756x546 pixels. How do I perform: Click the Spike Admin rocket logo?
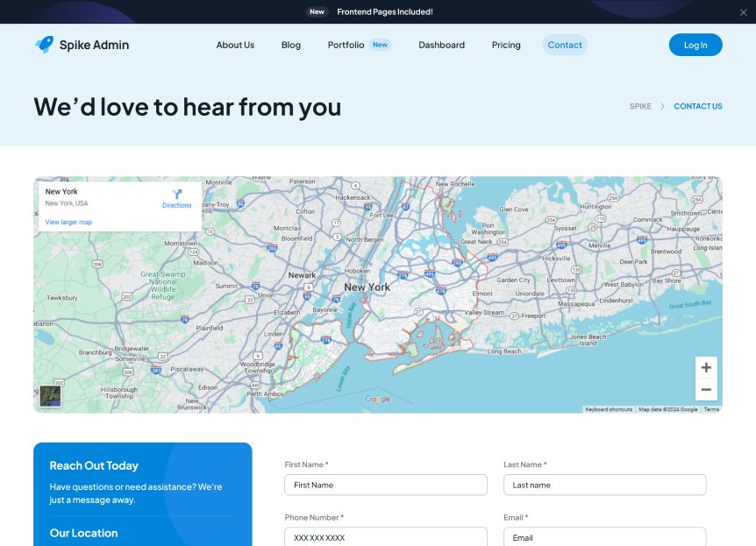pos(44,45)
